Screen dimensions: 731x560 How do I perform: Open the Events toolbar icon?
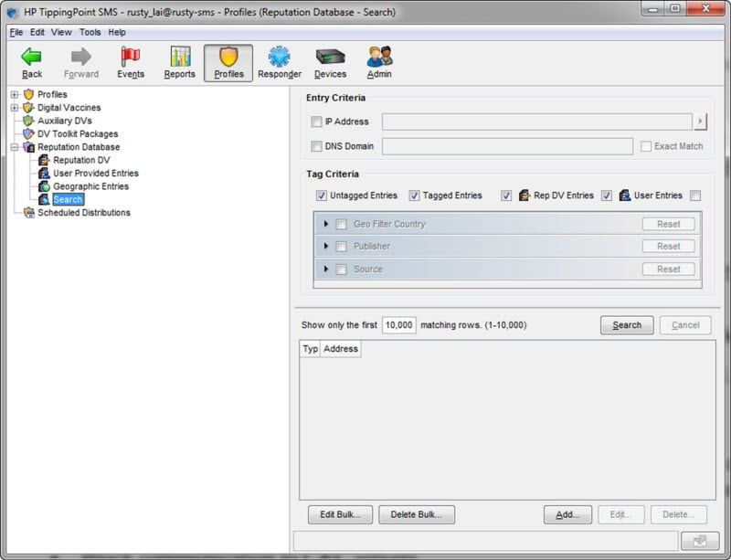pos(130,62)
